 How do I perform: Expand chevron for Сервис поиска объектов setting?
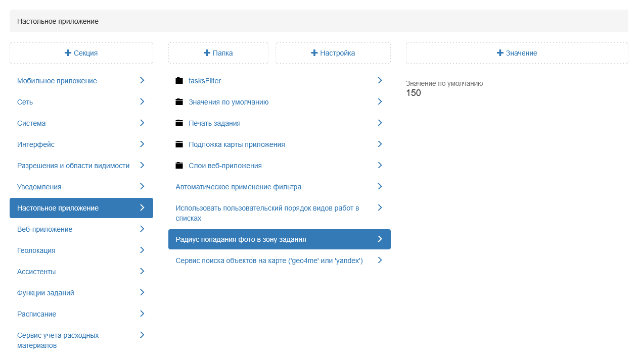(x=380, y=260)
